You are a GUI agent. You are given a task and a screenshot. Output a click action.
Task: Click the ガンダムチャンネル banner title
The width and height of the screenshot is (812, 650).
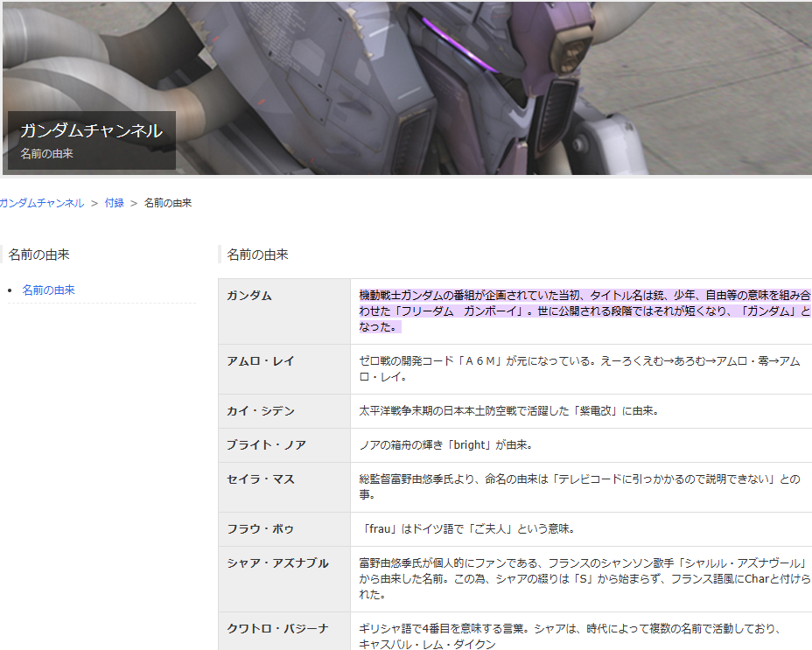click(x=92, y=130)
